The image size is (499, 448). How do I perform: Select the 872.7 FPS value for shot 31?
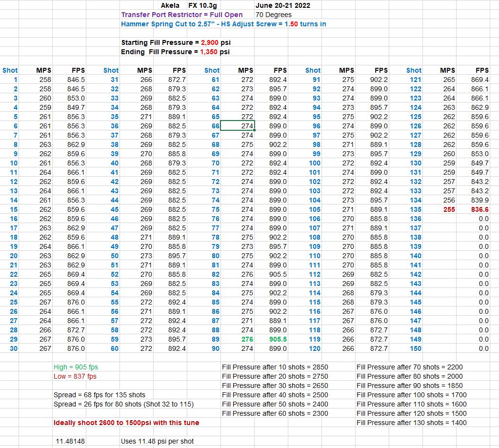tap(177, 80)
